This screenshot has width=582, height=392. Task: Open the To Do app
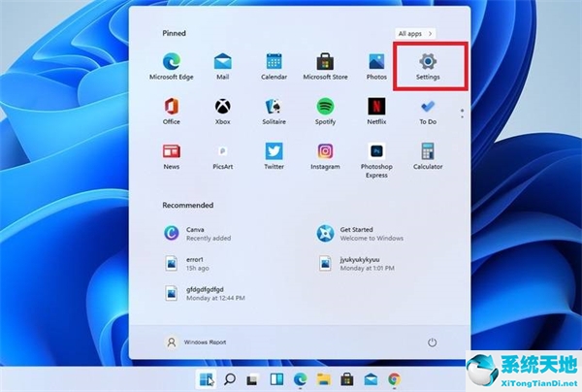(x=428, y=112)
